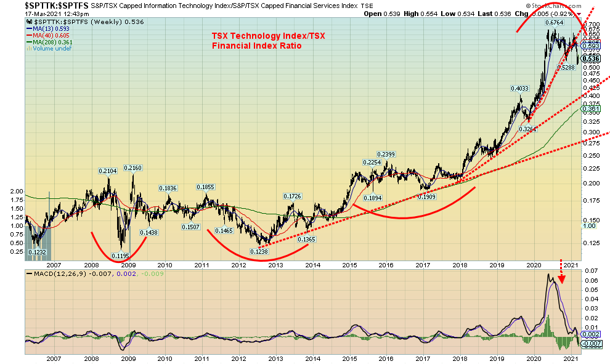Click the 2015 year label below the MACD panel
The width and height of the screenshot is (610, 364).
coord(350,358)
